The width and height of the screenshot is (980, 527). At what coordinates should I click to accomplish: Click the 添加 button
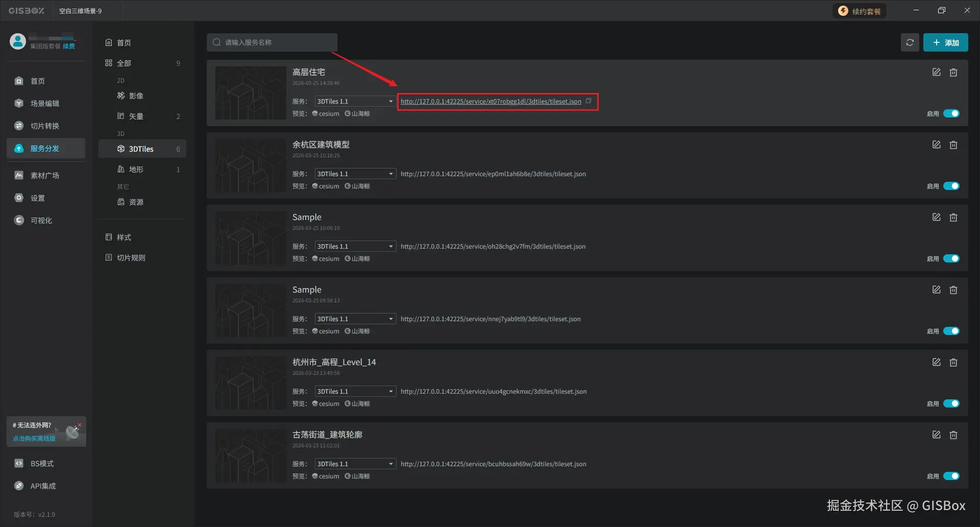pyautogui.click(x=946, y=42)
